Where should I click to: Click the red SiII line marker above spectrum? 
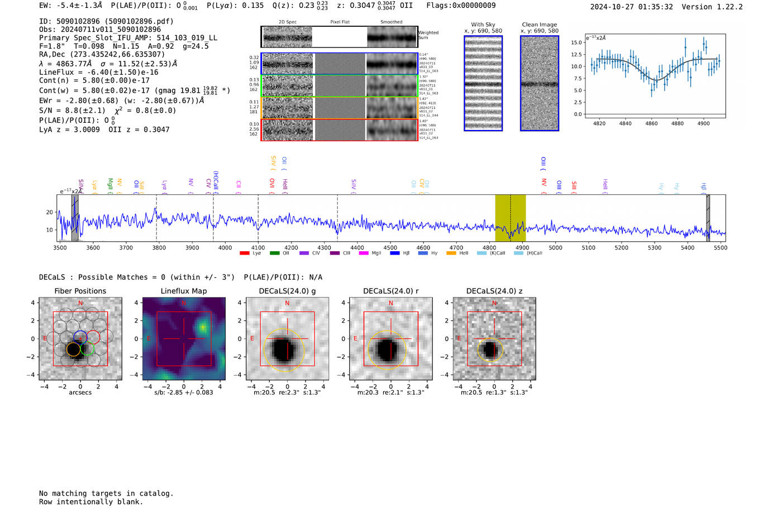click(574, 186)
